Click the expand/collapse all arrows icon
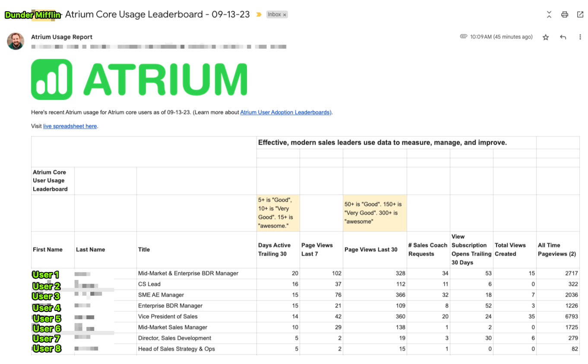Image resolution: width=588 pixels, height=364 pixels. coord(549,15)
